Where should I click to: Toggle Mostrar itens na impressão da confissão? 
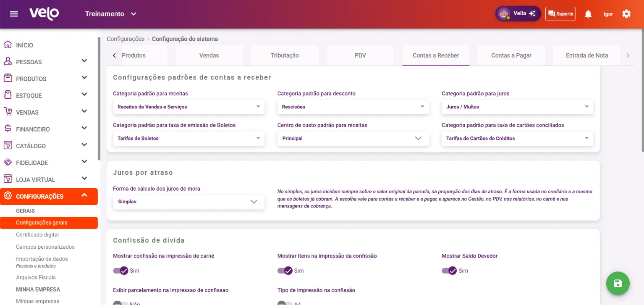[x=285, y=271]
